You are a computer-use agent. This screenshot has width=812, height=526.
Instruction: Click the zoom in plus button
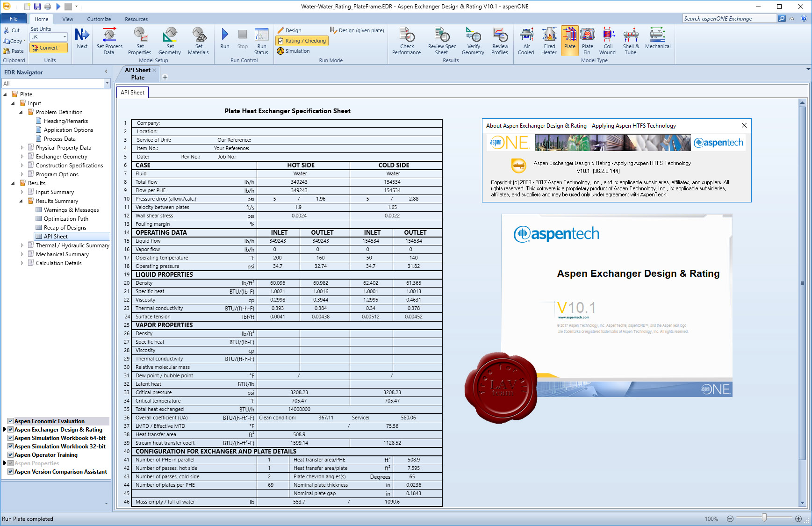point(798,519)
